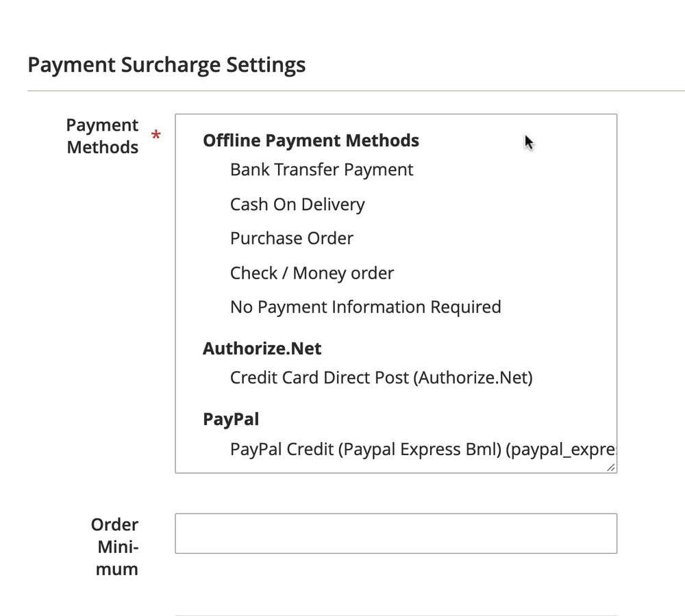Pick Check / Money order option

[x=312, y=274]
